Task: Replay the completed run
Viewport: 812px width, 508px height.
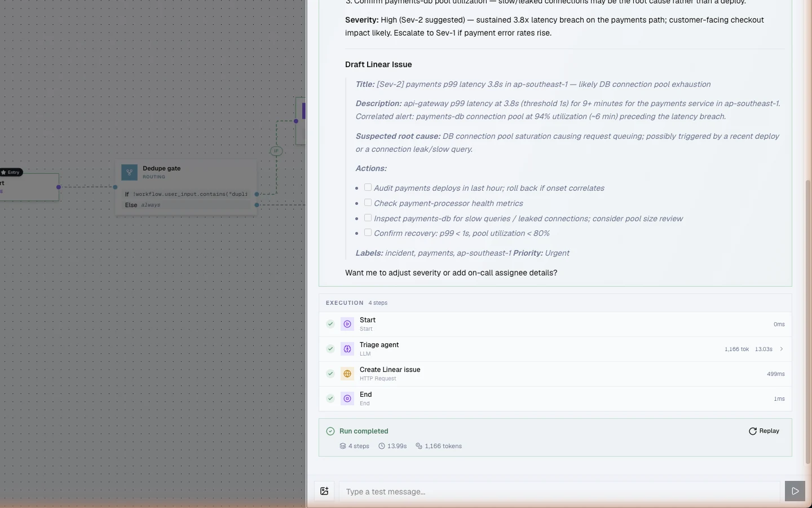Action: coord(764,431)
